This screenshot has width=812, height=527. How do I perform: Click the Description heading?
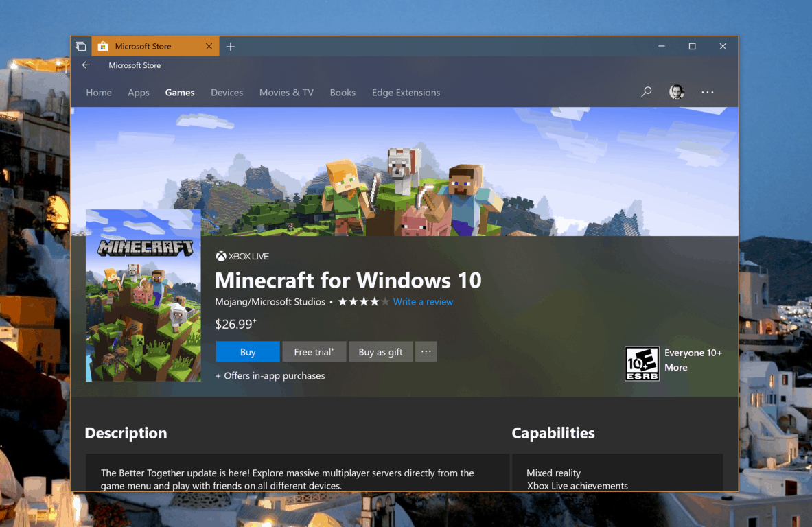pyautogui.click(x=126, y=433)
